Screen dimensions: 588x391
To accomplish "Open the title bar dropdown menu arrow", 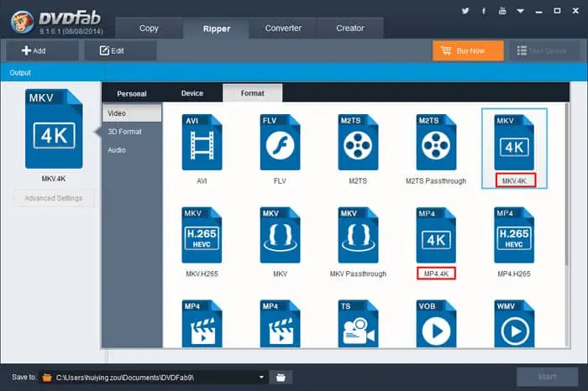I will tap(522, 11).
